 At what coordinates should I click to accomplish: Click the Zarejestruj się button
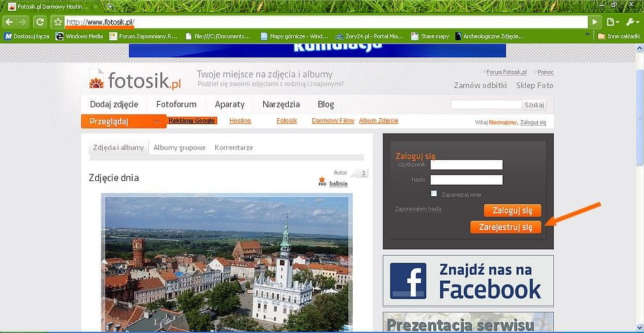click(x=505, y=227)
